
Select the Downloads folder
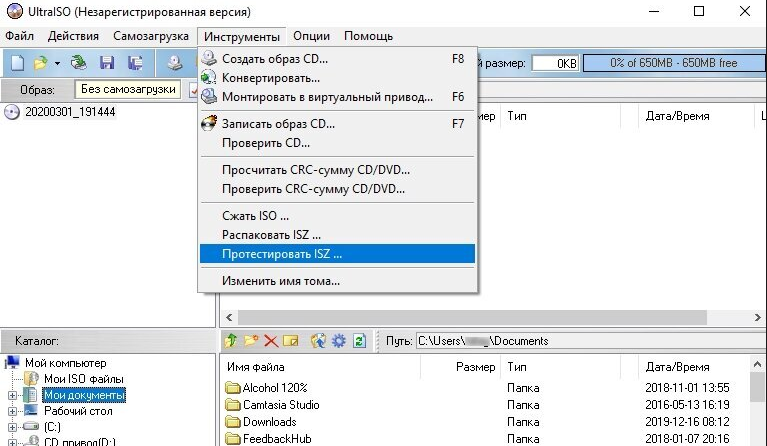point(270,422)
